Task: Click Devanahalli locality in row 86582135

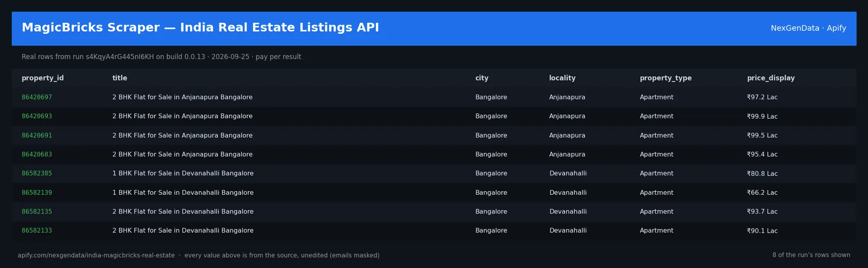Action: tap(568, 212)
